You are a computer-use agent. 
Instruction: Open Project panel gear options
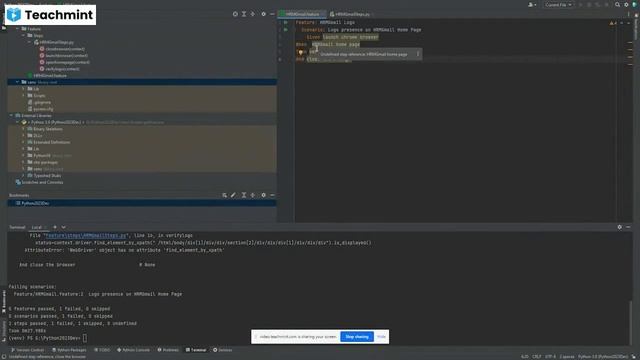pyautogui.click(x=264, y=14)
